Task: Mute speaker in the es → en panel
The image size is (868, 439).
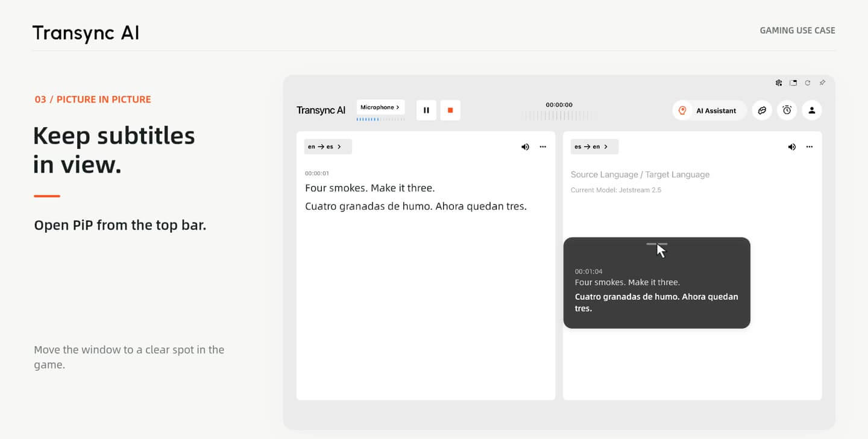Action: 791,147
